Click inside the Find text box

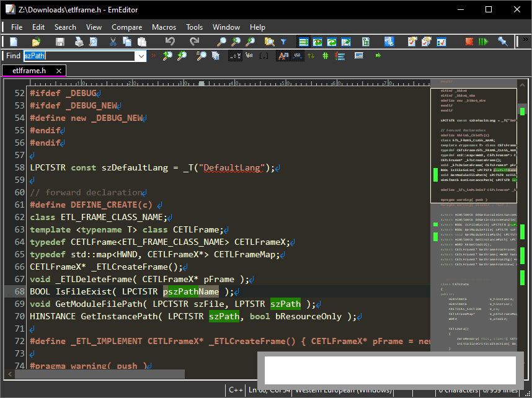[79, 56]
